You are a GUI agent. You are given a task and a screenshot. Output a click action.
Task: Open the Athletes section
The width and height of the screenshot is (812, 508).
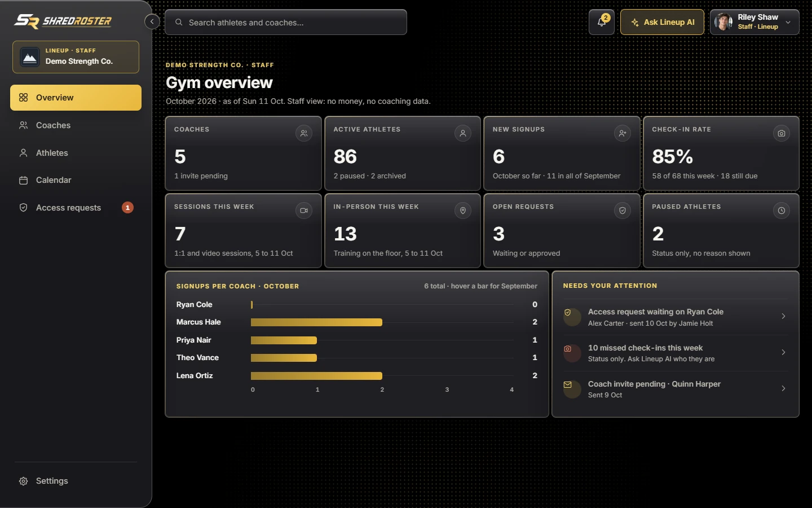(76, 153)
